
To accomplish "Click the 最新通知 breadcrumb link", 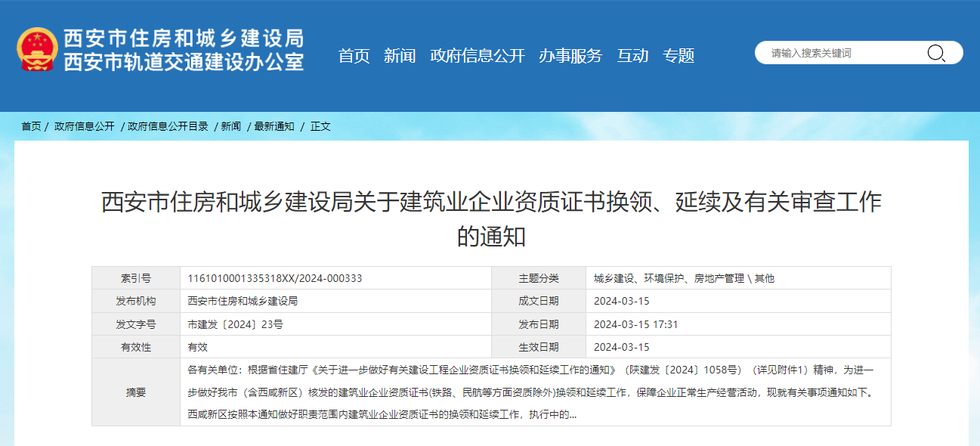I will [x=276, y=126].
